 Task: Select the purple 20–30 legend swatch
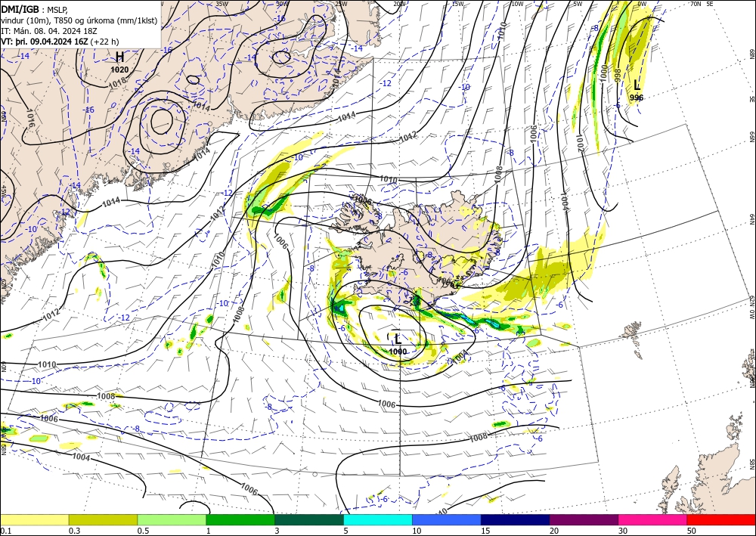coord(584,519)
